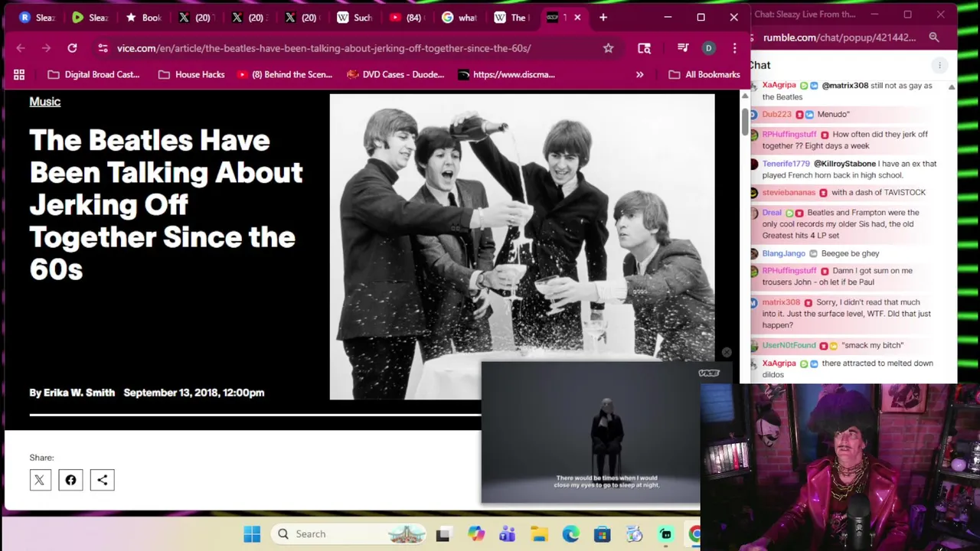Open Microsoft Teams from taskbar

pyautogui.click(x=508, y=534)
